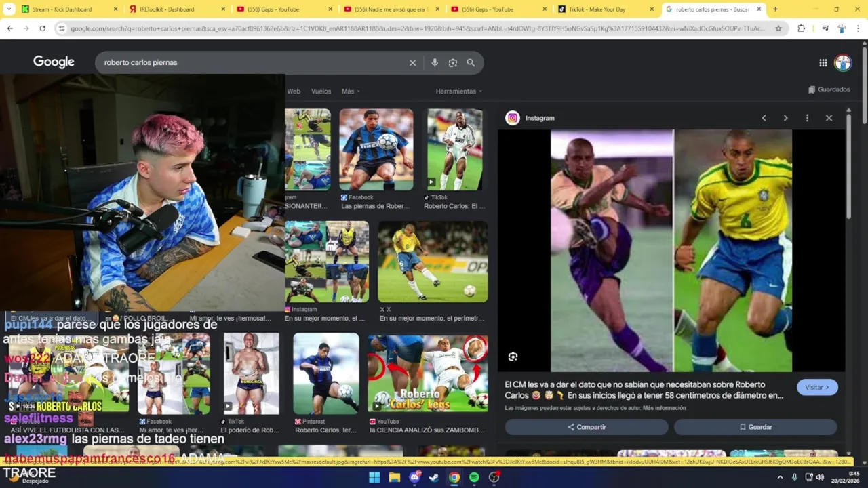Bookmark this page with the star
This screenshot has width=868, height=488.
click(778, 28)
